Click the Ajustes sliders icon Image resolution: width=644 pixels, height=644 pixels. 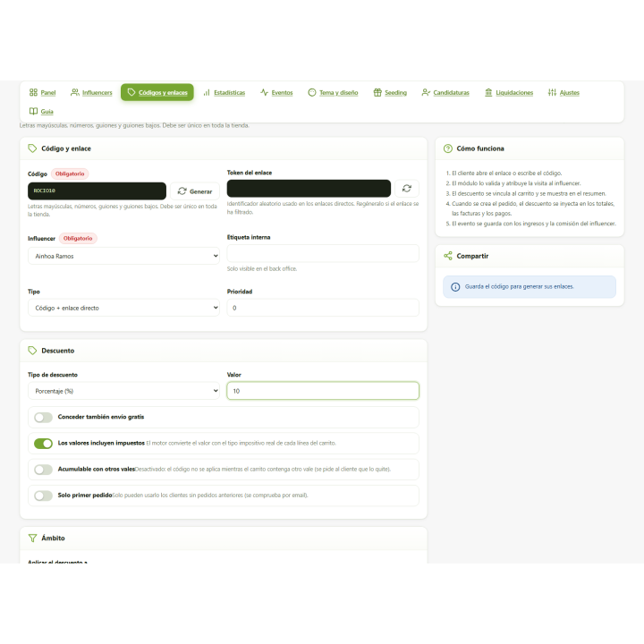pos(552,92)
